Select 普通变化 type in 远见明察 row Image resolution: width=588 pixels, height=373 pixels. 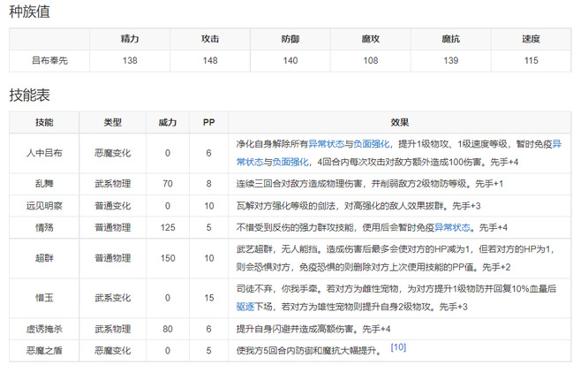(x=112, y=206)
